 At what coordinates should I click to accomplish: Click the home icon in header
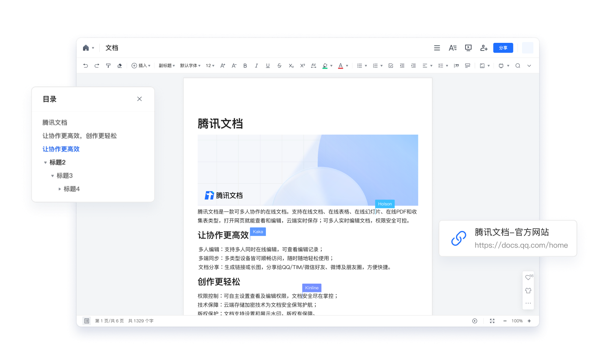86,48
